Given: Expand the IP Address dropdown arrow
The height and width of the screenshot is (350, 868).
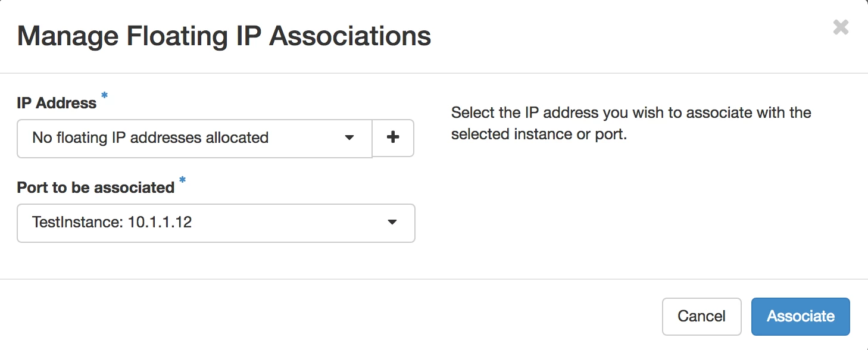Looking at the screenshot, I should (x=349, y=138).
